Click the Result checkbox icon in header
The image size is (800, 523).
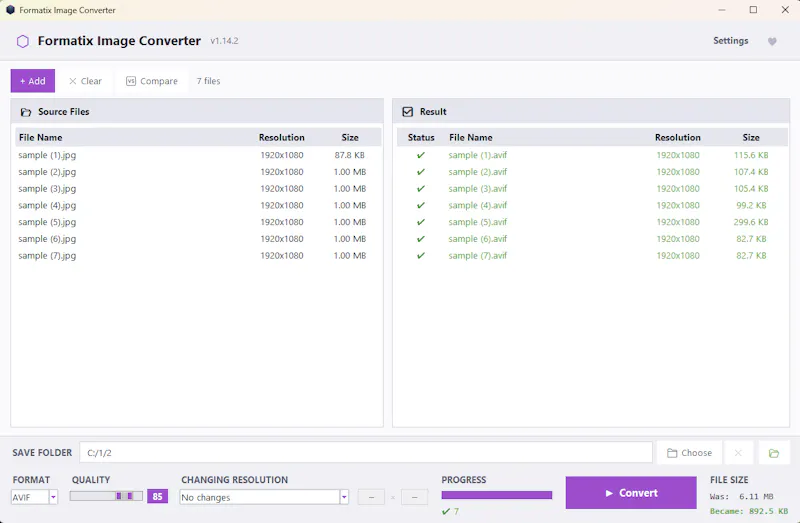tap(408, 112)
